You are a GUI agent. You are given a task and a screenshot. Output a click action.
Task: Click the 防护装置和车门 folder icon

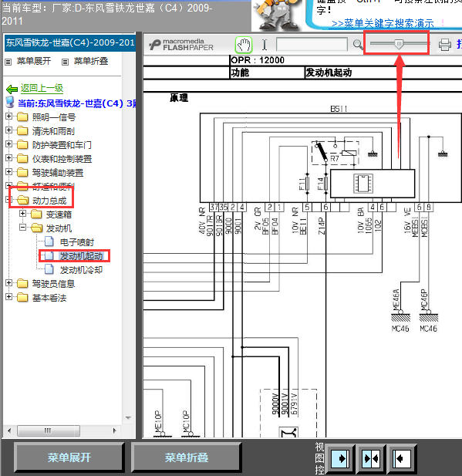(22, 145)
